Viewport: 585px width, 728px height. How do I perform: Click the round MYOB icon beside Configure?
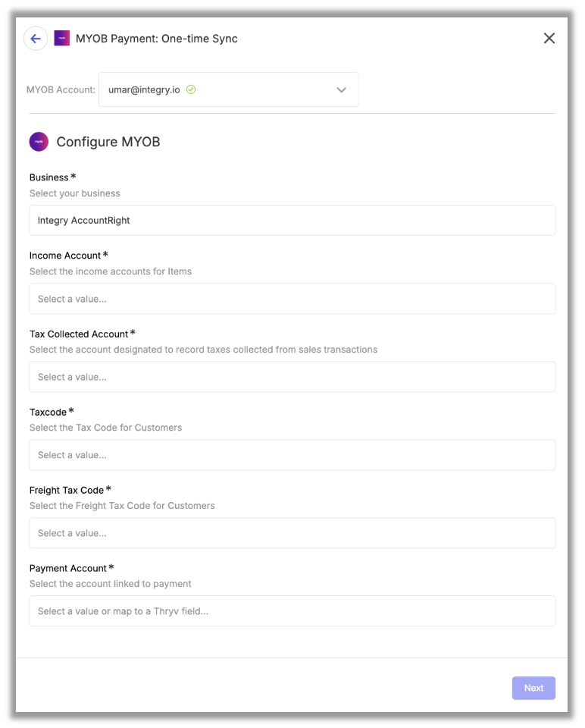tap(39, 142)
